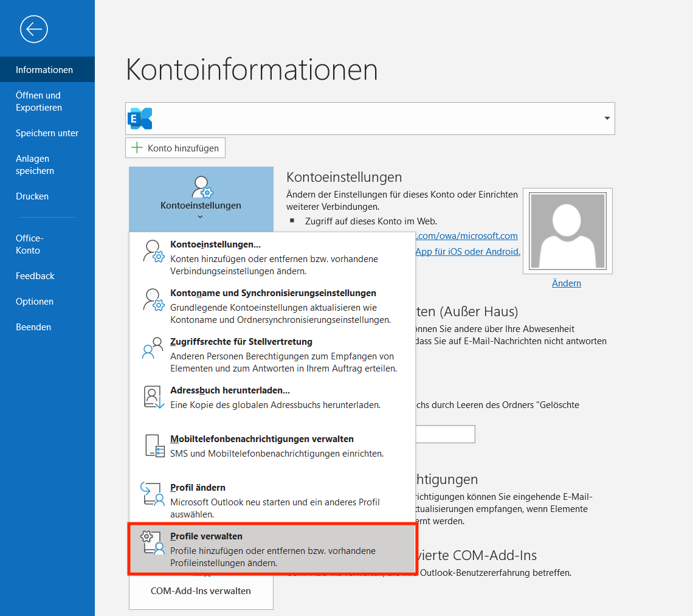Click the Profil ändern switch icon
693x616 pixels.
click(153, 494)
